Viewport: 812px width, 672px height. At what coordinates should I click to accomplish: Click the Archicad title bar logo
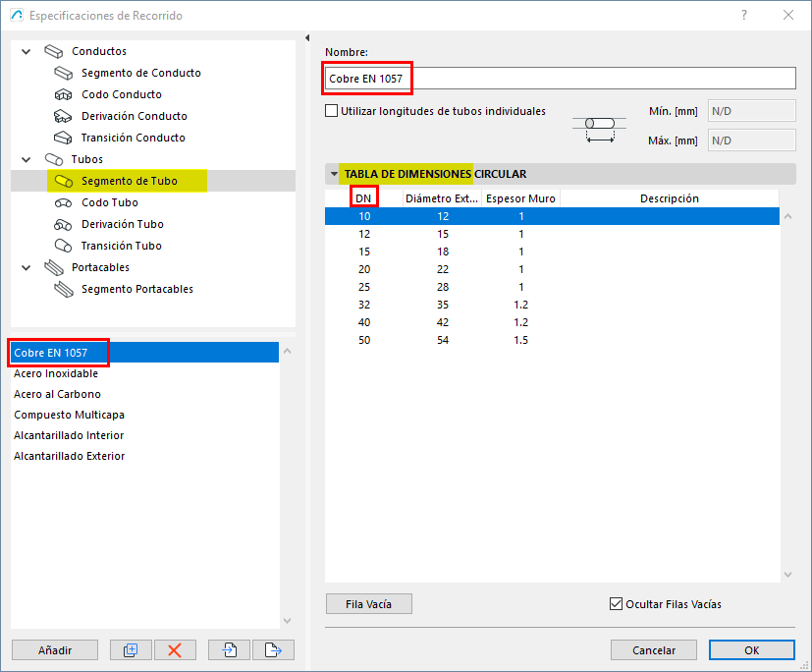17,15
